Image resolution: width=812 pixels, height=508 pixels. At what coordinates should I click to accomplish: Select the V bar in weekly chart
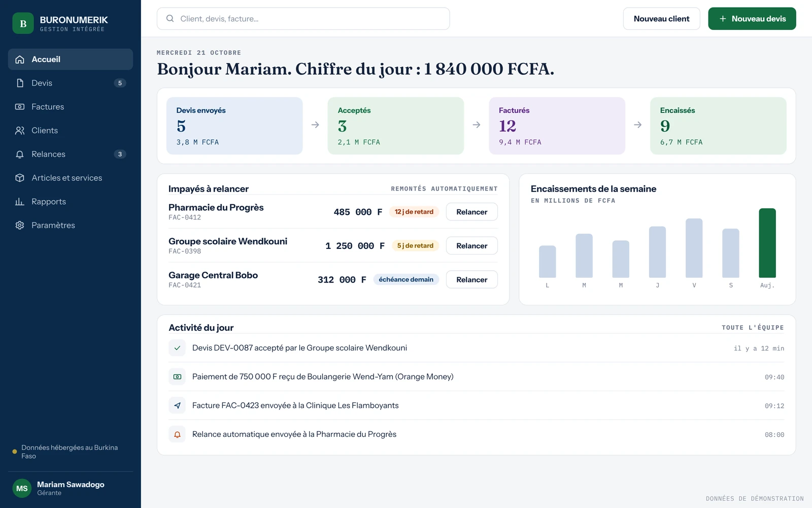[694, 248]
